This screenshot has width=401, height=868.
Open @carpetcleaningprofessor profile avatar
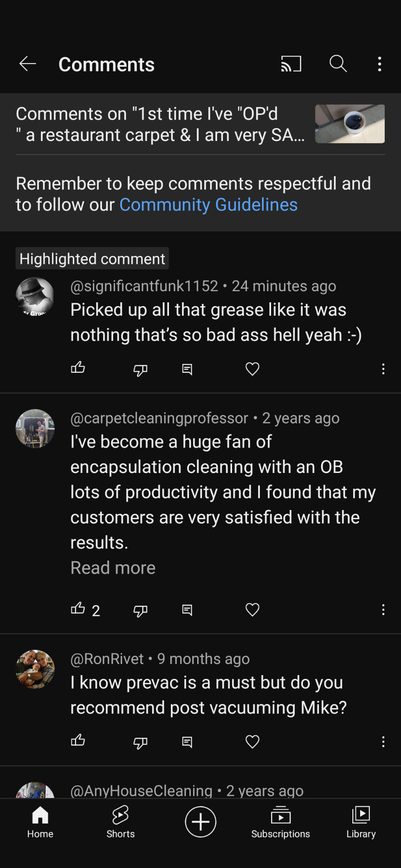click(x=35, y=428)
